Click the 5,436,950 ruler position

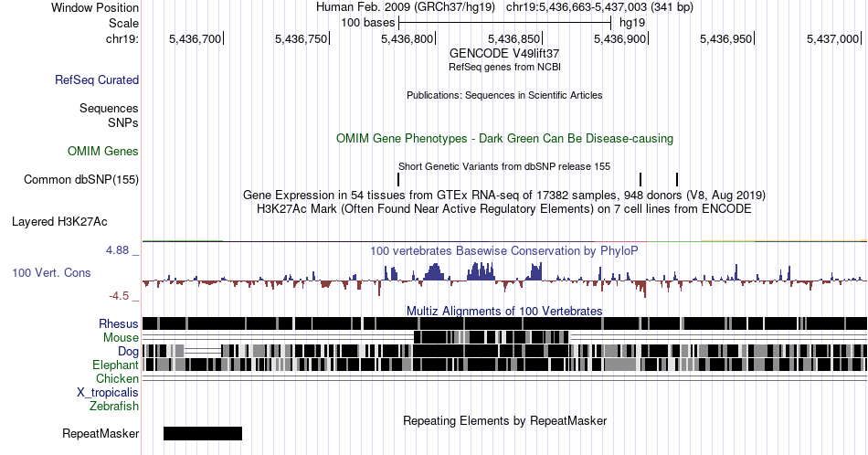tap(726, 38)
